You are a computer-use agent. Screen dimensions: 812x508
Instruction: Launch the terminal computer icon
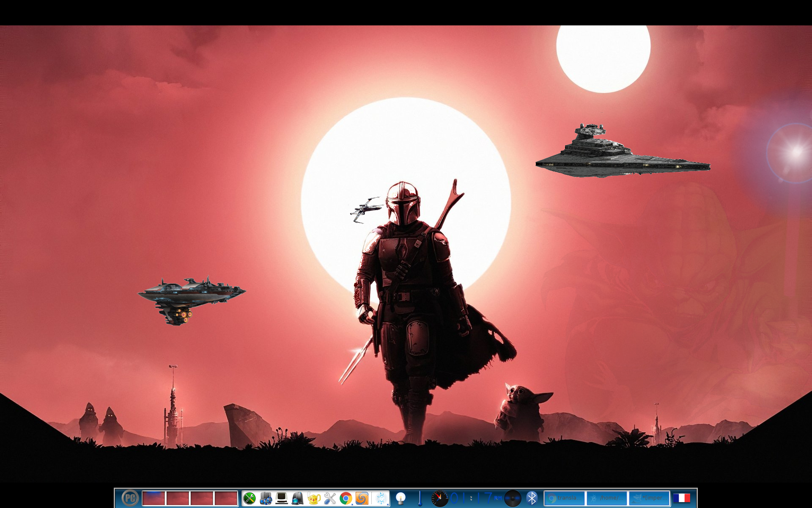tap(282, 499)
